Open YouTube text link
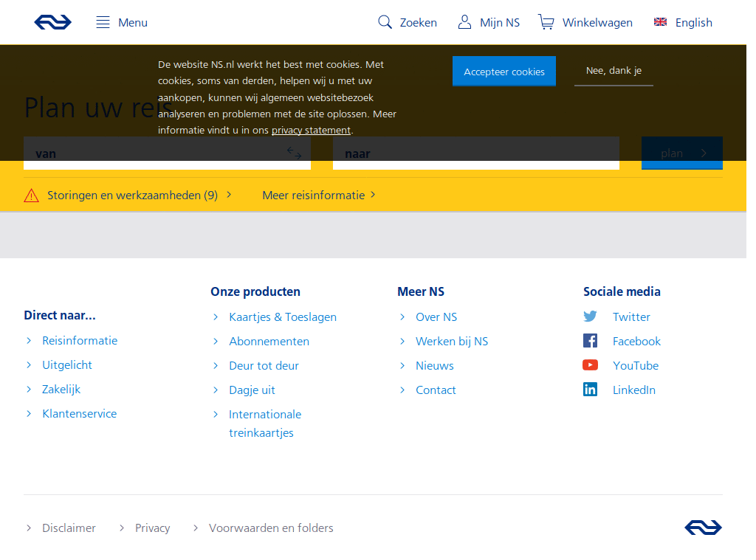The image size is (756, 560). [636, 366]
